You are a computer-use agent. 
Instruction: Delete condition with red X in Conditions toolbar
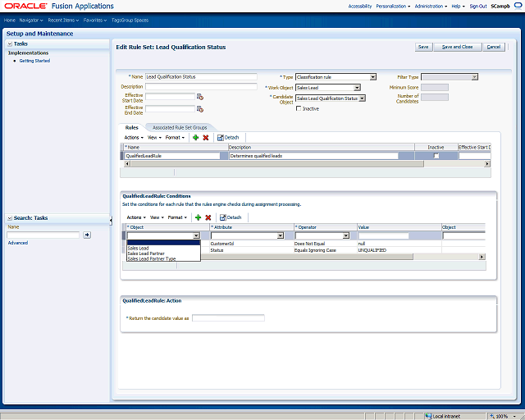pyautogui.click(x=208, y=217)
